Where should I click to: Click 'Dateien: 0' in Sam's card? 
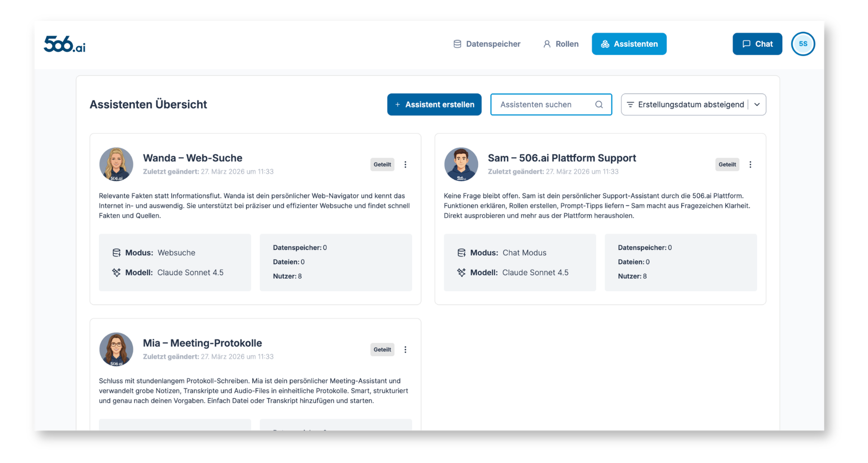coord(634,262)
